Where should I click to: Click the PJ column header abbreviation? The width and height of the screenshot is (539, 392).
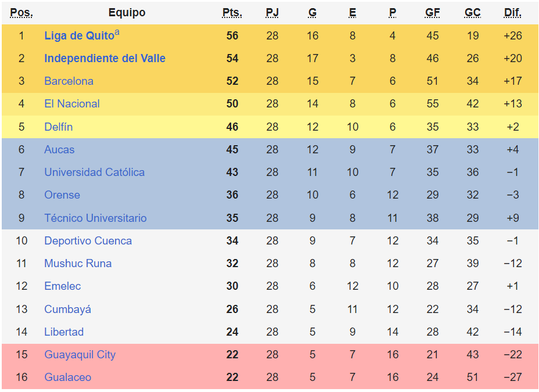coord(272,13)
